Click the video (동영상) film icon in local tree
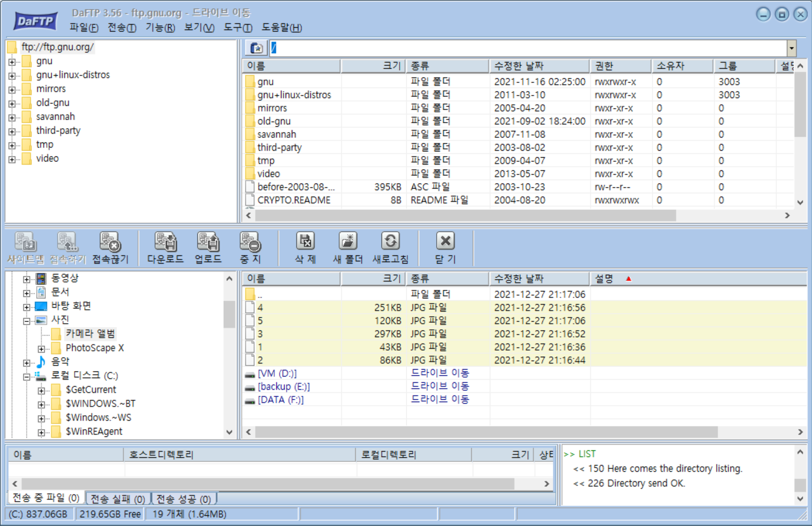Screen dimensions: 812x526 41,278
